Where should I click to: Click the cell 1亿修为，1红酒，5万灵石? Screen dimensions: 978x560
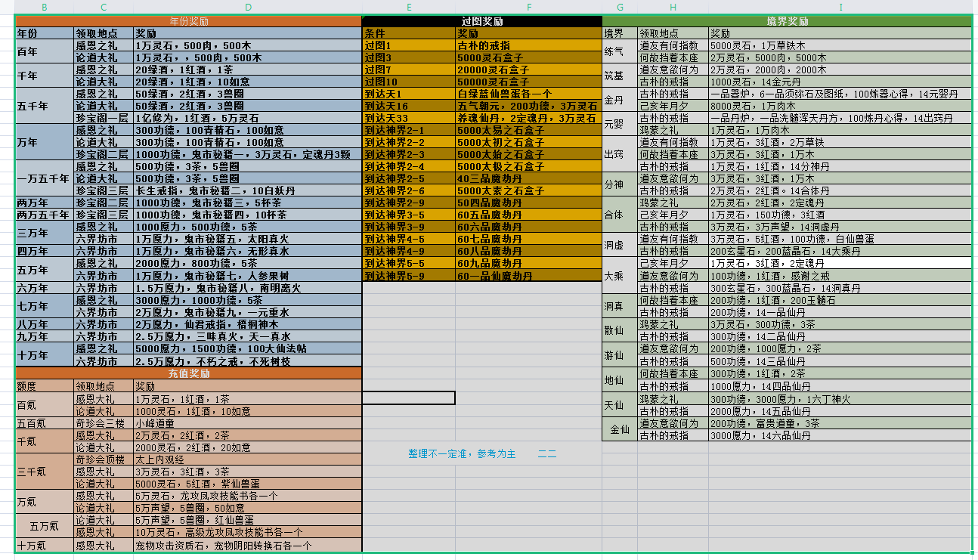248,118
